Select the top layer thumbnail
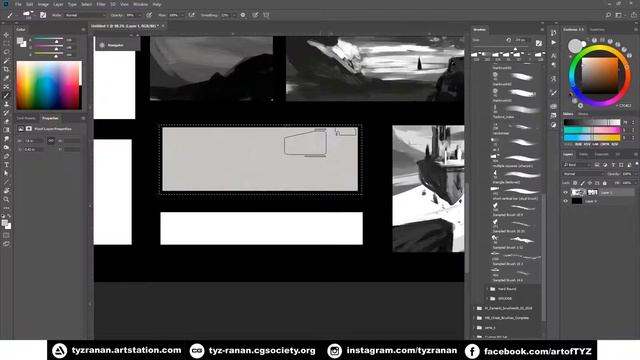640x360 pixels. coord(577,192)
